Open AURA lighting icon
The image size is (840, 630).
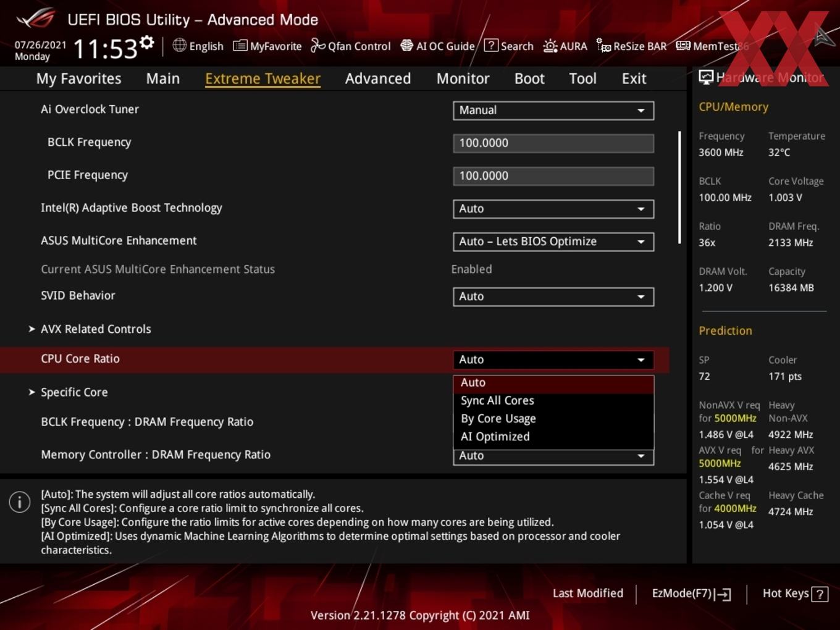point(550,46)
